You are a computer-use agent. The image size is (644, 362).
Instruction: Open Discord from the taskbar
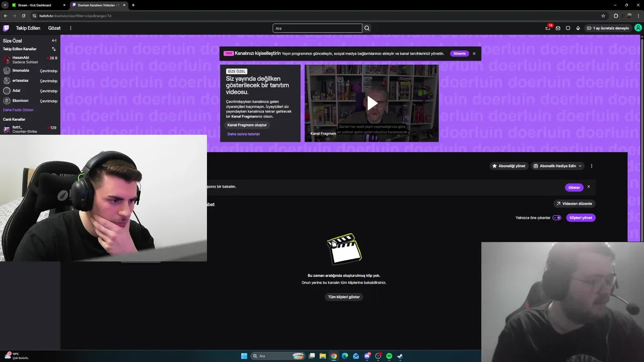(367, 356)
